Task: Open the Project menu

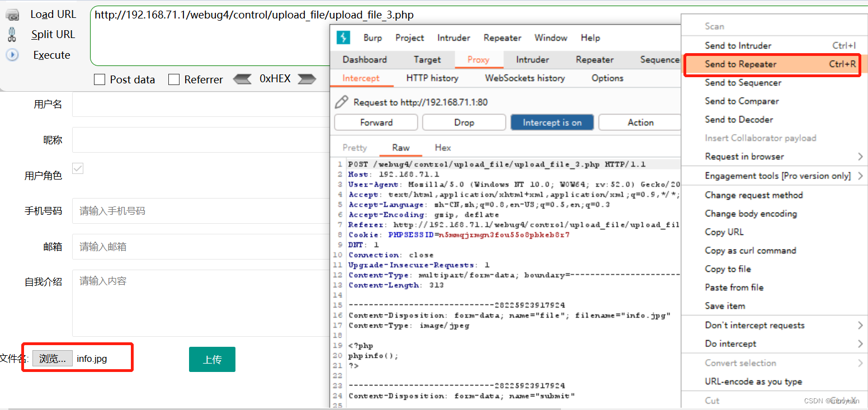Action: click(409, 37)
